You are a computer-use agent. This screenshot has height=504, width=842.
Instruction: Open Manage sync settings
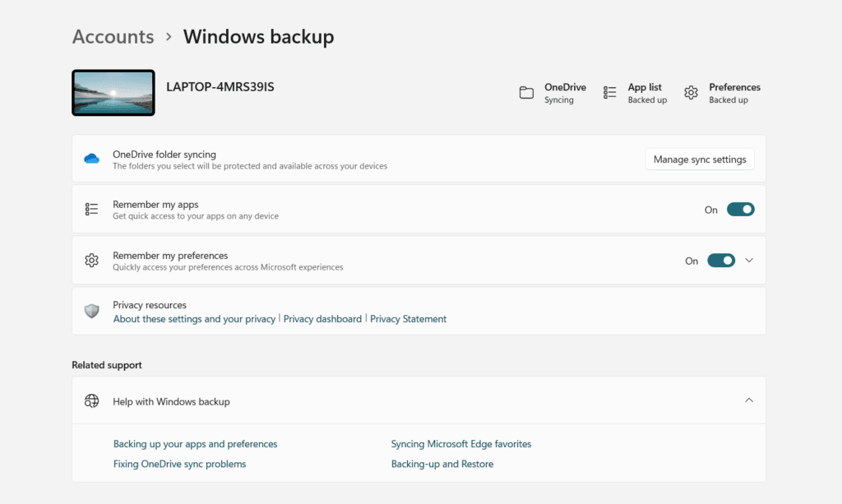point(700,160)
